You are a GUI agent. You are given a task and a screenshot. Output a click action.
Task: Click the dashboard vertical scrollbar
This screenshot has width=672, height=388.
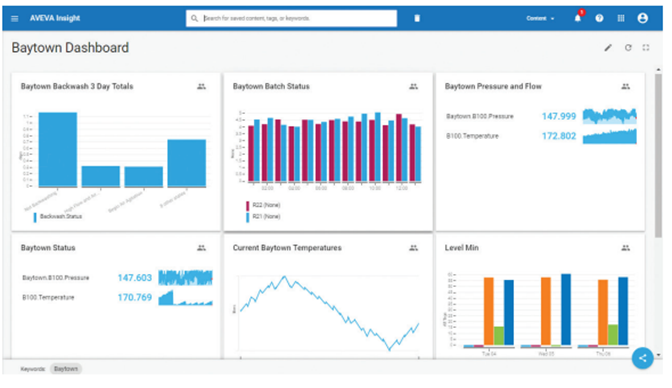coord(658,156)
